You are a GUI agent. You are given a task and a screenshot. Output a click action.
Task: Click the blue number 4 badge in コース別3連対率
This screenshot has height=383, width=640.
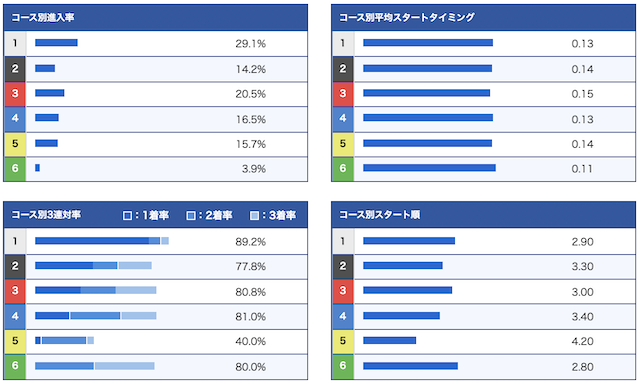[x=15, y=316]
